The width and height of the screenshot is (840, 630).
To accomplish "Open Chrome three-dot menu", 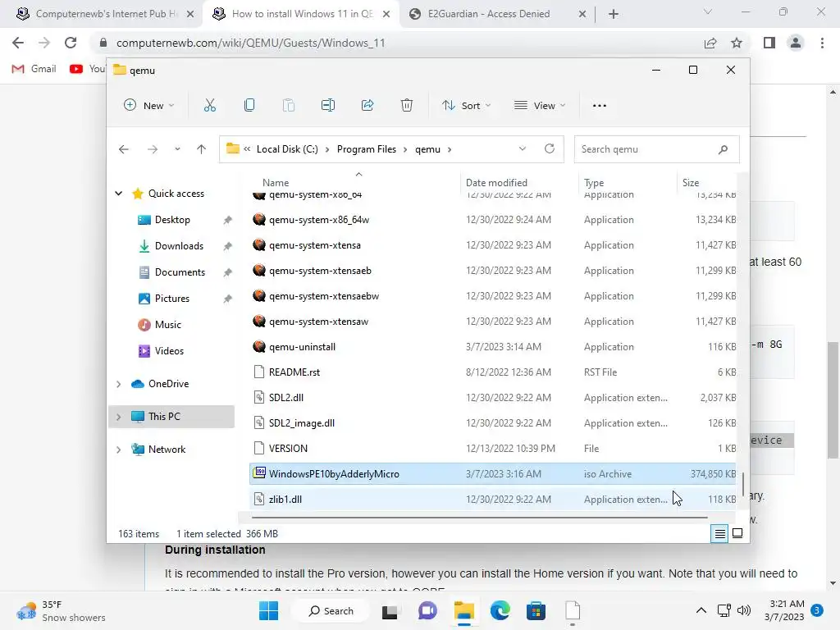I will tap(822, 43).
